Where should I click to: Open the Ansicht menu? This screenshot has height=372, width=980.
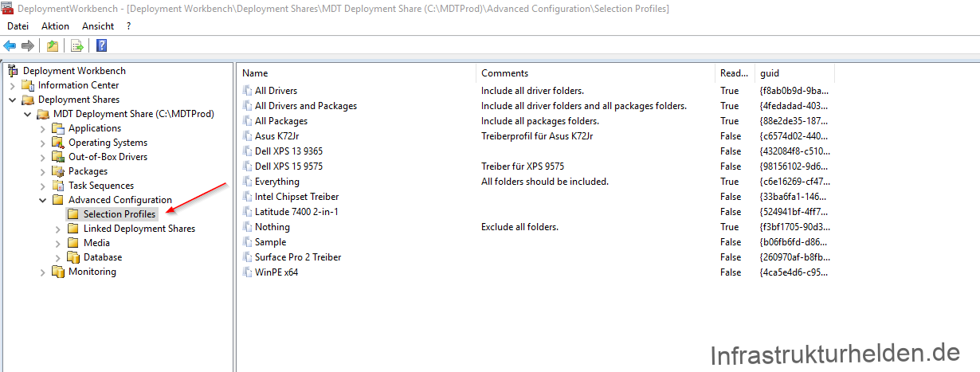[98, 26]
